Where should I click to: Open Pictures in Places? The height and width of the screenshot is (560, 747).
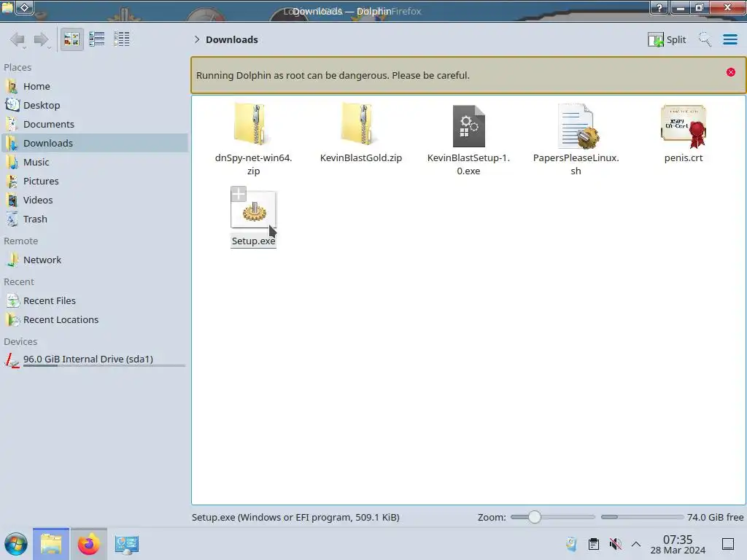pos(94,182)
